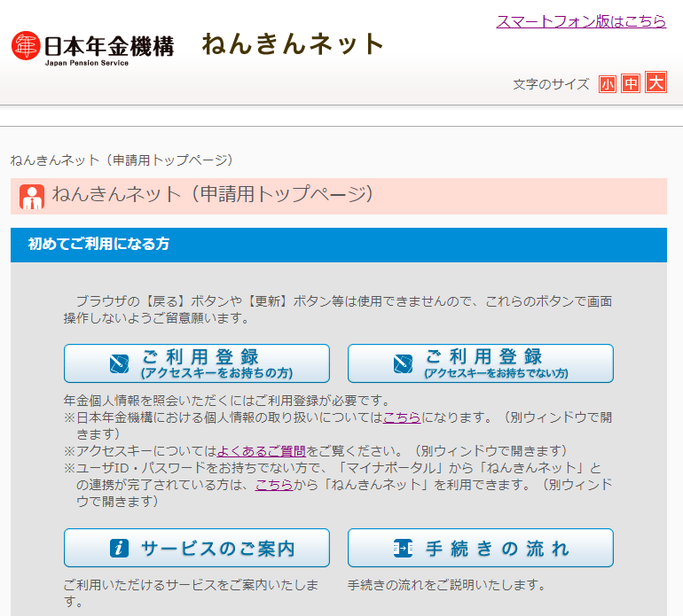
Task: Click the person icon in the page heading
Action: click(32, 197)
